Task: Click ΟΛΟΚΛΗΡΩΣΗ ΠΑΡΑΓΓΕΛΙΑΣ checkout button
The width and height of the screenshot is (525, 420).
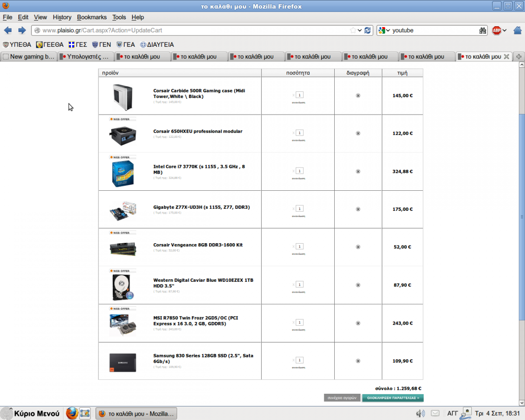Action: 393,398
